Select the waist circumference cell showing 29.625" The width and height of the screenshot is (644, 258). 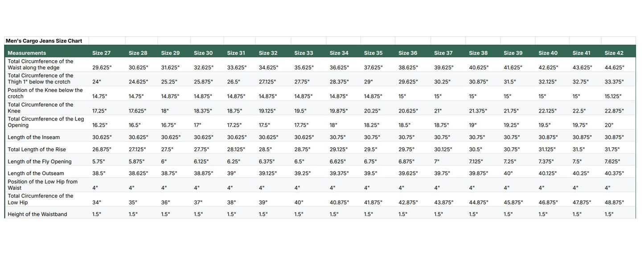[102, 67]
